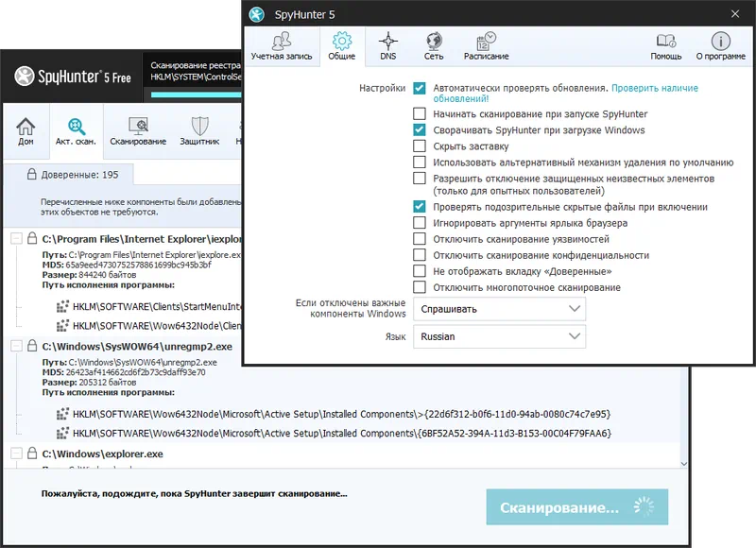Click Размер: 205312 байтов text
The width and height of the screenshot is (756, 548).
click(89, 383)
